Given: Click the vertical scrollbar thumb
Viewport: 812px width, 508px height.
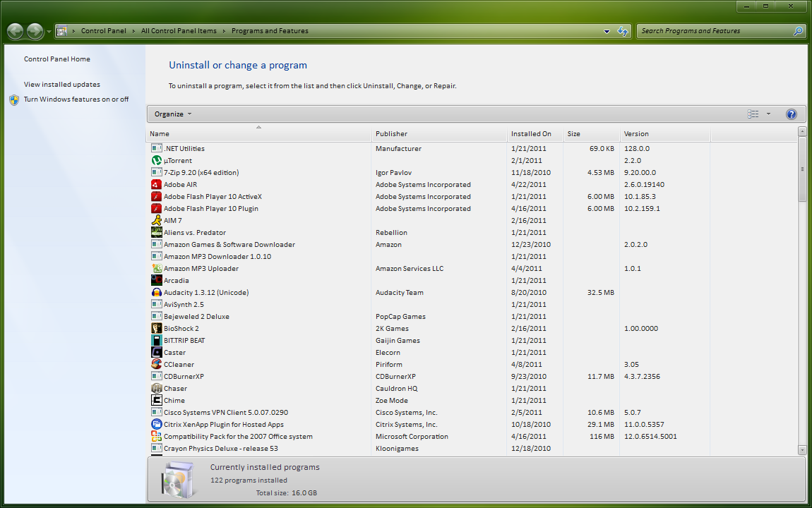Looking at the screenshot, I should coord(802,169).
